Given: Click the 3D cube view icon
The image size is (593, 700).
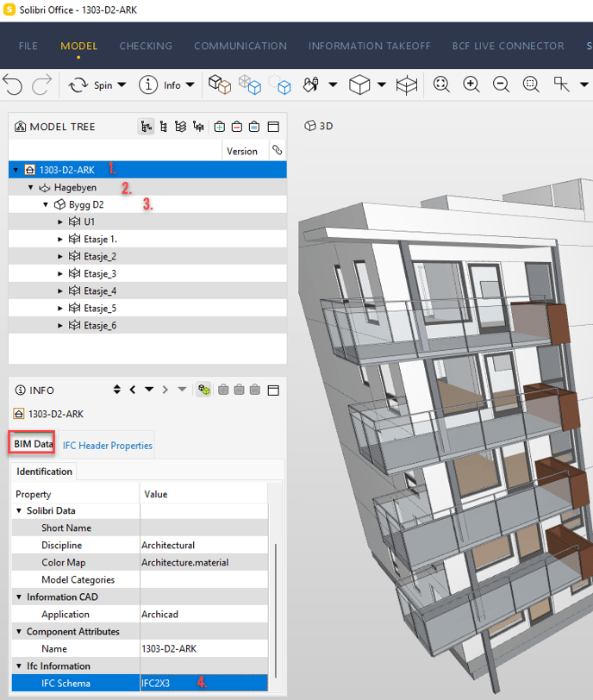Looking at the screenshot, I should (x=359, y=84).
